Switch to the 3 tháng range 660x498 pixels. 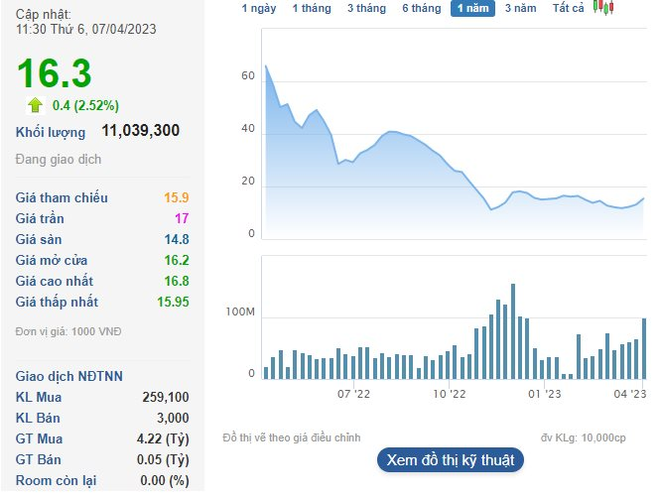click(x=367, y=8)
